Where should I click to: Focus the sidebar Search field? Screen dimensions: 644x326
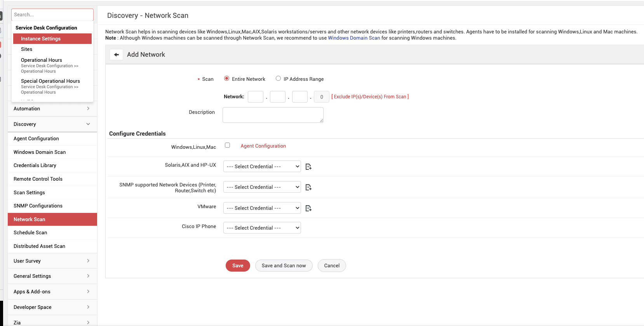point(52,15)
